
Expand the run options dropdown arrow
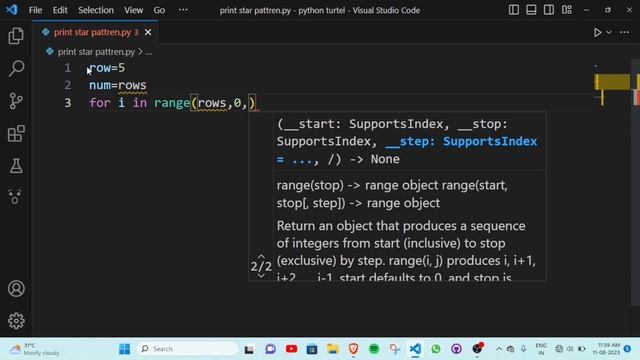[x=609, y=32]
